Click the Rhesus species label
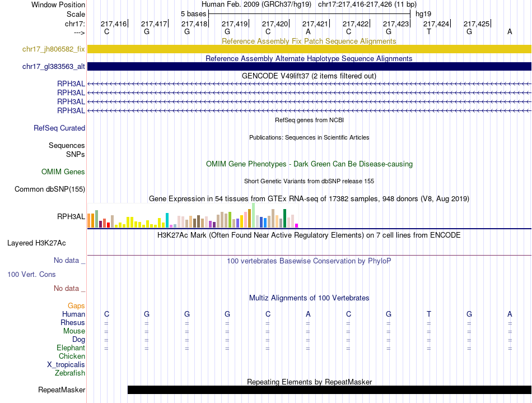Screen dimensions: 532x403 coord(73,322)
